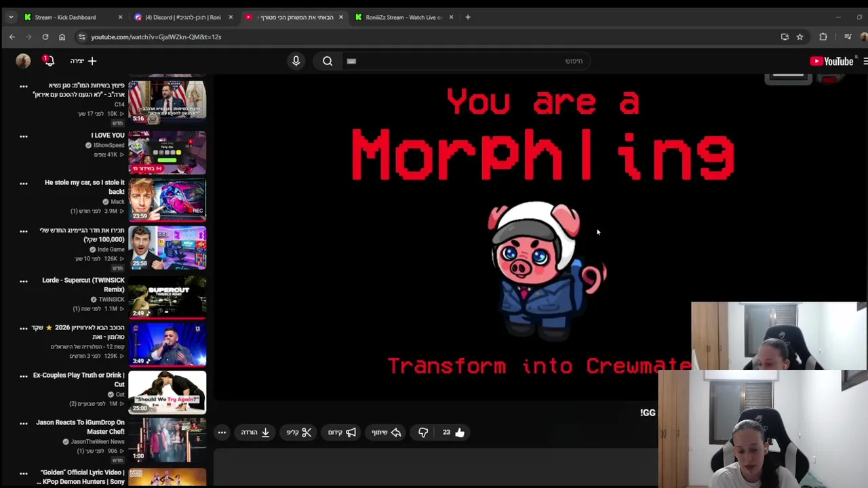Open options for I LOVE YOU video
Screen dimensions: 868x488
click(23, 136)
